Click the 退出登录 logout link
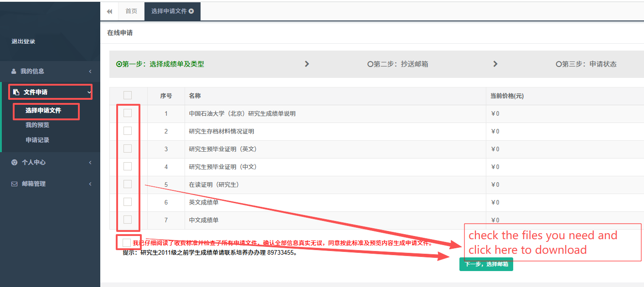Image resolution: width=644 pixels, height=287 pixels. (23, 42)
